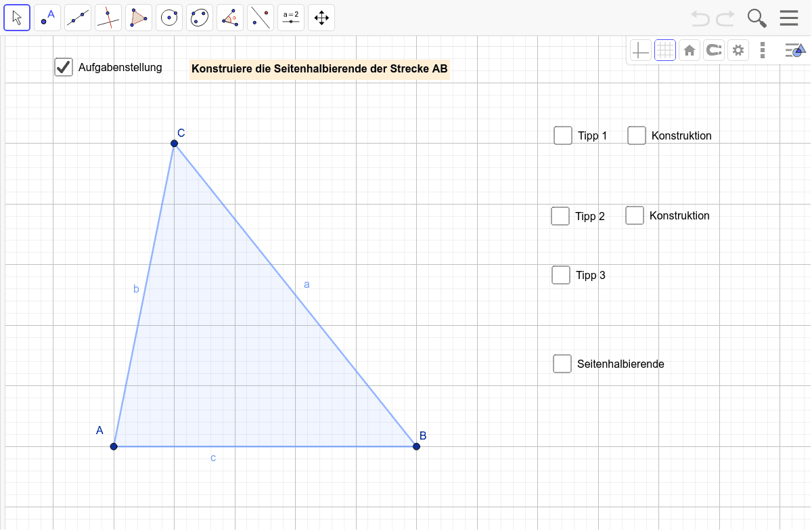This screenshot has height=531, width=812.
Task: Show the coordinate axes
Action: click(640, 50)
